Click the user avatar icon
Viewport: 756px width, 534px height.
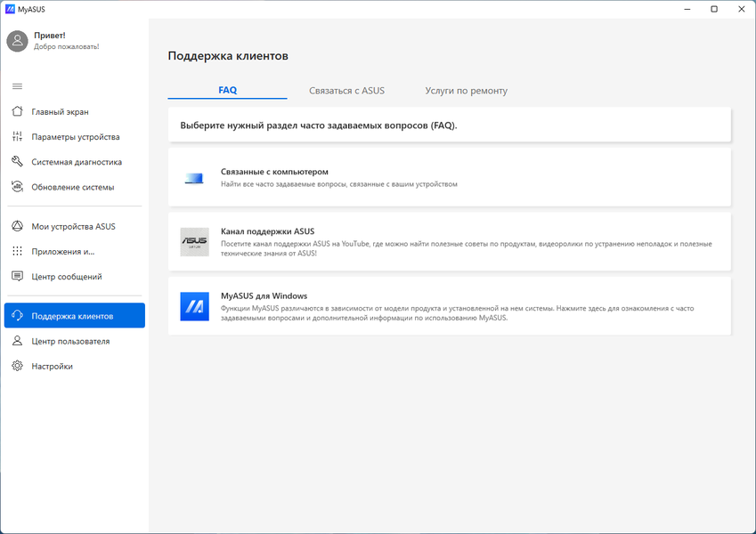[x=17, y=41]
